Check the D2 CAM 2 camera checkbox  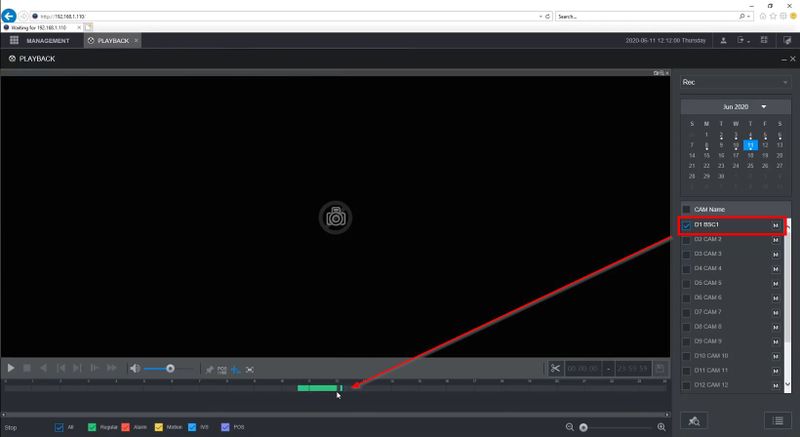(x=686, y=240)
